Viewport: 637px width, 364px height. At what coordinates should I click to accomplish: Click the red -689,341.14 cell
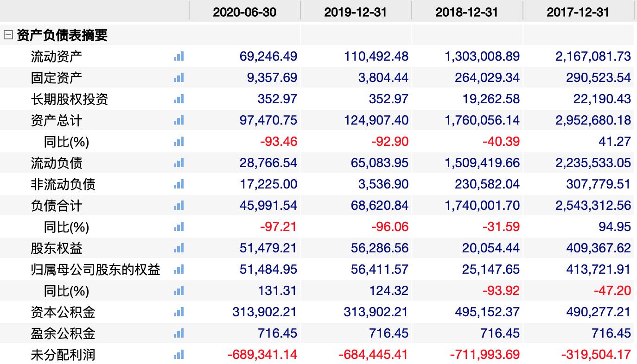tap(262, 355)
